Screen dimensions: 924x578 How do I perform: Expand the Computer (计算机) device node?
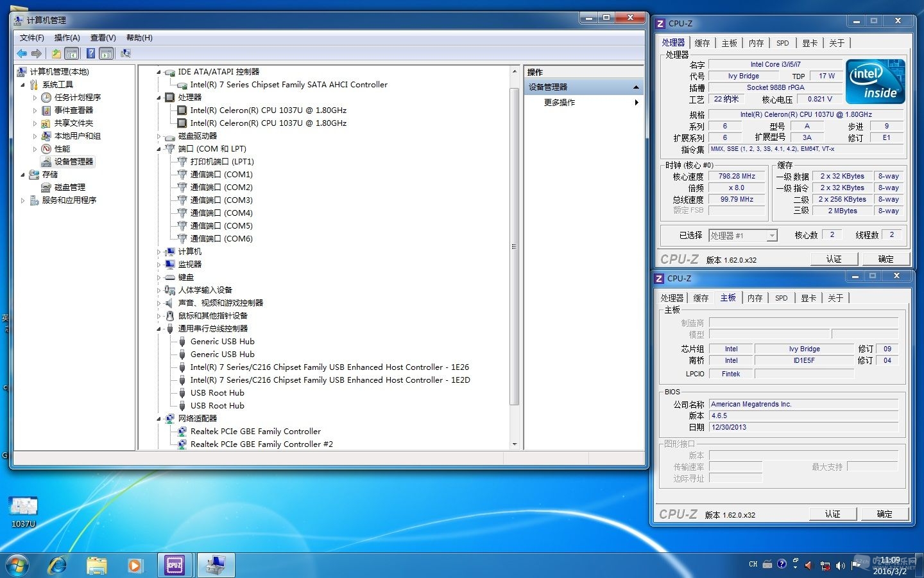(158, 252)
